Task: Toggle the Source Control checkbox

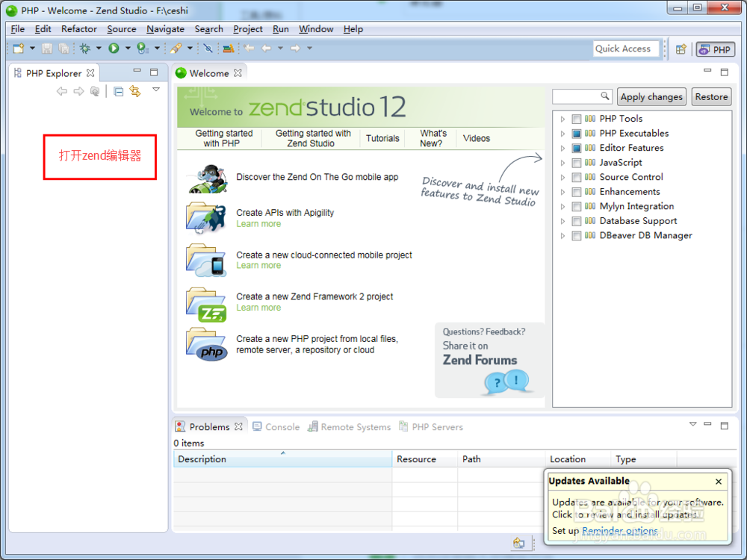Action: tap(577, 177)
